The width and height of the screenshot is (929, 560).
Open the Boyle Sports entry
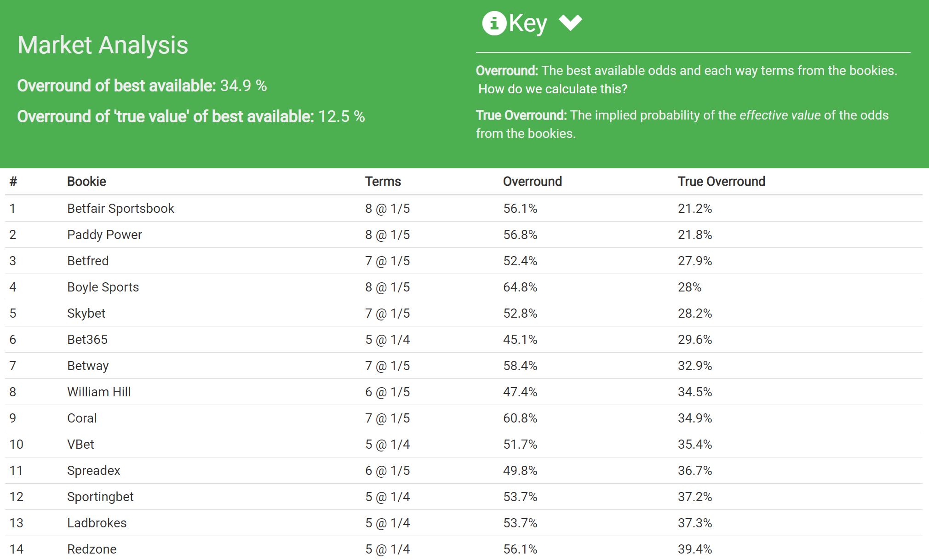(x=103, y=287)
